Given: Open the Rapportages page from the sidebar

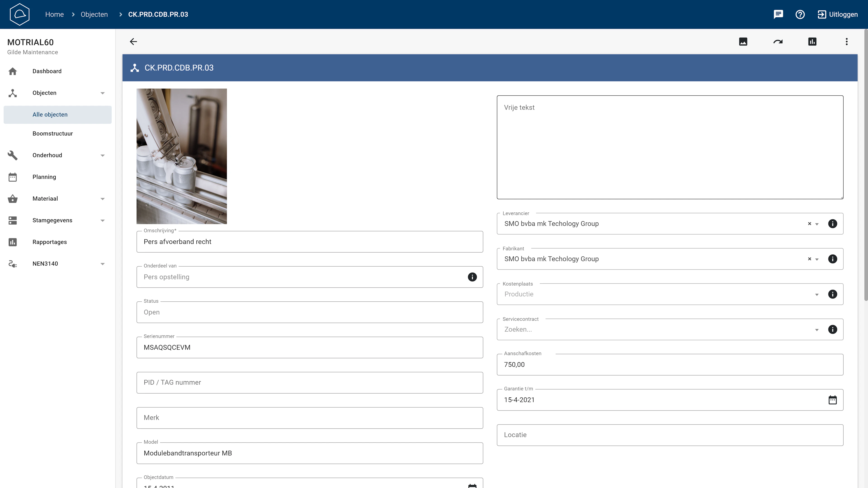Looking at the screenshot, I should tap(50, 242).
